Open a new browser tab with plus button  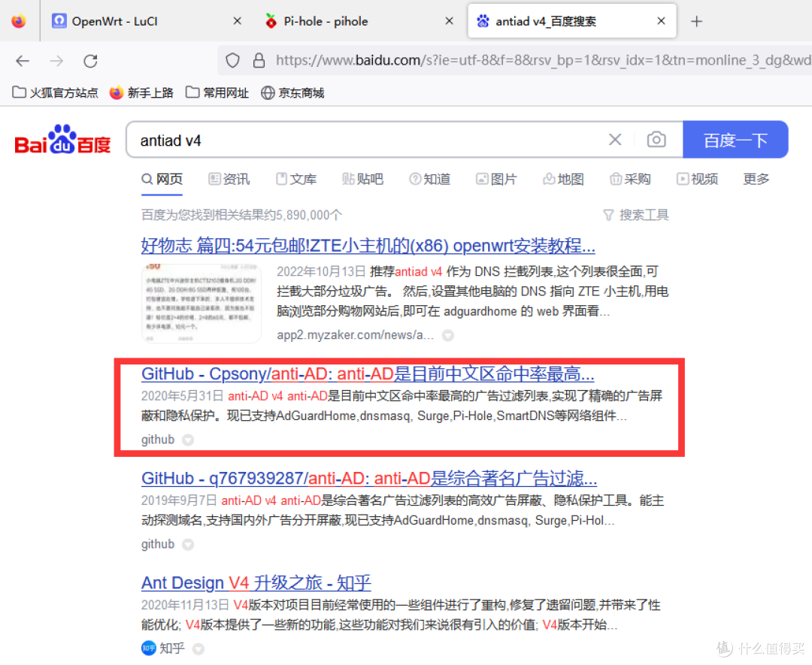pyautogui.click(x=696, y=21)
